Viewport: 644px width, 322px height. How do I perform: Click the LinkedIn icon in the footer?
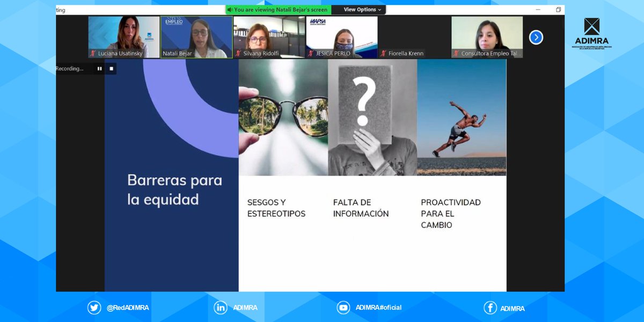click(x=221, y=308)
